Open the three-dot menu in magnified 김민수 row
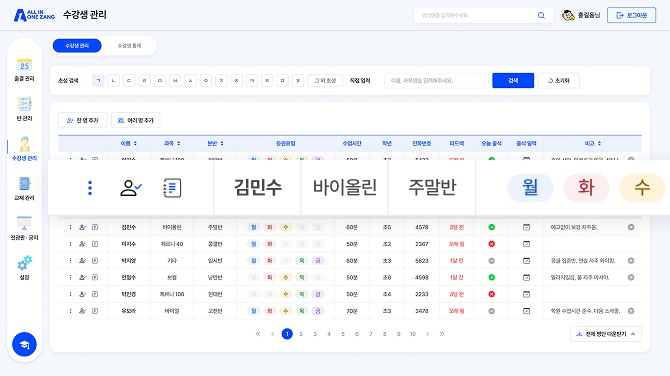This screenshot has width=670, height=376. click(90, 188)
